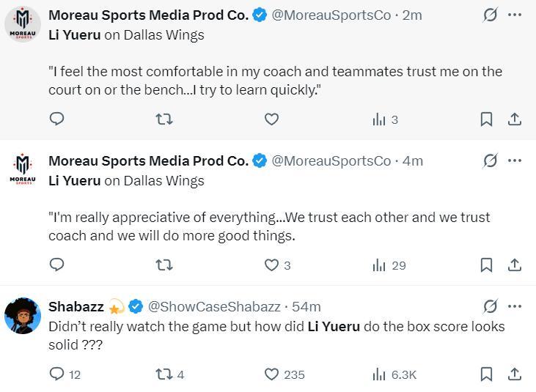Screen dimensions: 536x392
Task: Bookmark Shabazz's tweet
Action: [486, 374]
